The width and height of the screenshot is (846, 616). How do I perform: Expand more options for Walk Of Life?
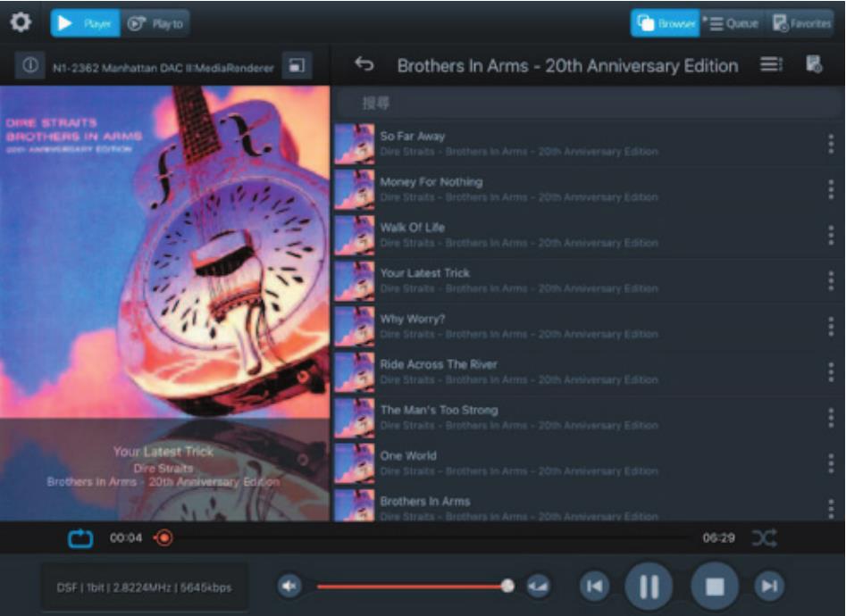pyautogui.click(x=831, y=236)
